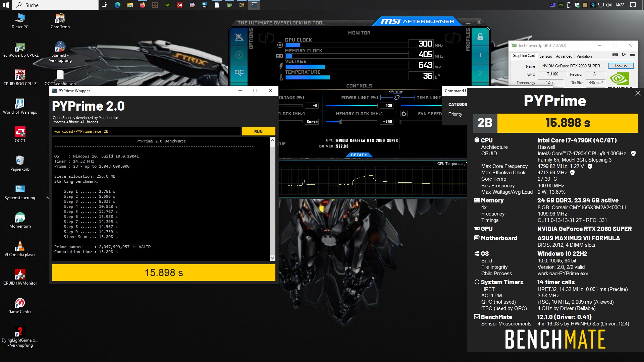
Task: Click DETACH on Afterburner monitor graph
Action: (359, 155)
